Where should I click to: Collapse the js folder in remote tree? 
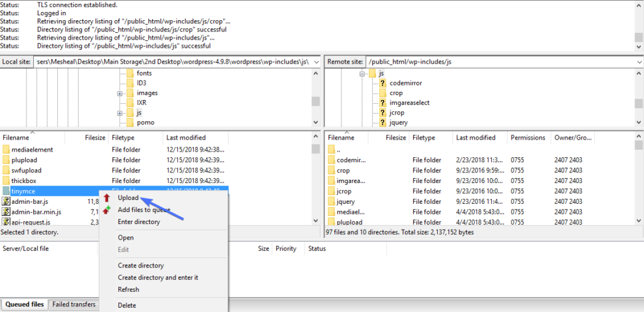(x=362, y=74)
